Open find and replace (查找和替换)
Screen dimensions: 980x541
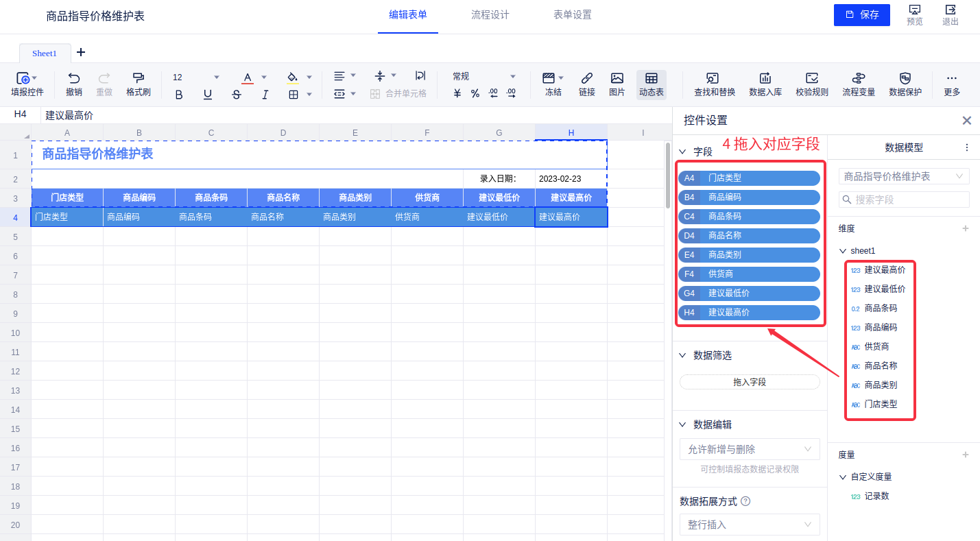tap(714, 78)
